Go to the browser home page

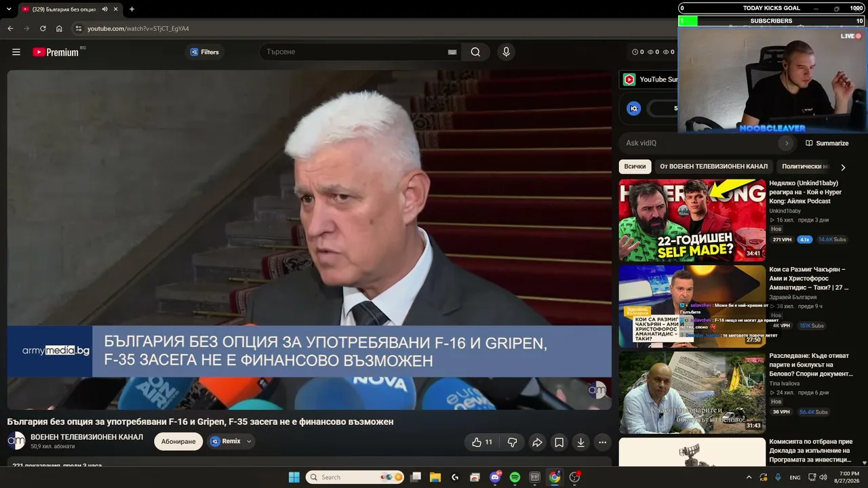click(59, 28)
